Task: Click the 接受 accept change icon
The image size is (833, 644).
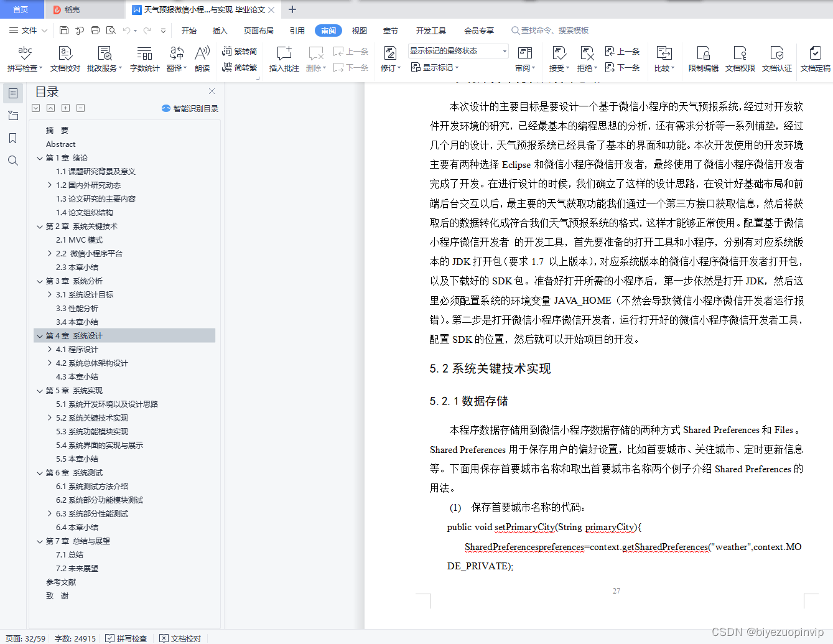Action: pyautogui.click(x=559, y=53)
